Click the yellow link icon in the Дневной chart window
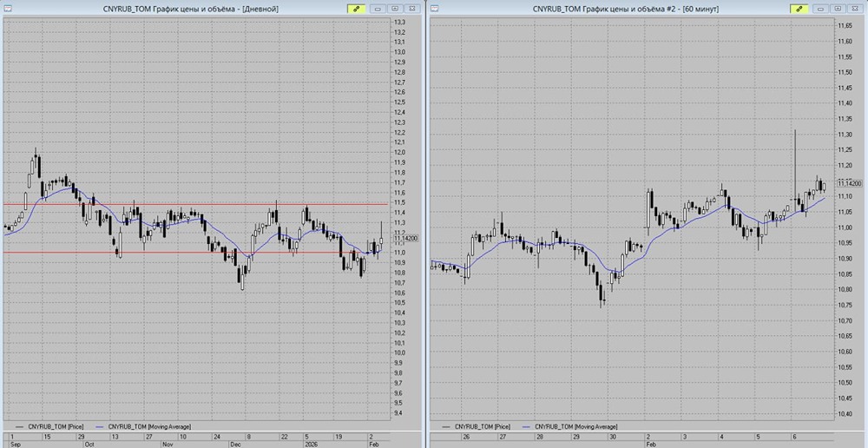The image size is (868, 448). click(355, 9)
